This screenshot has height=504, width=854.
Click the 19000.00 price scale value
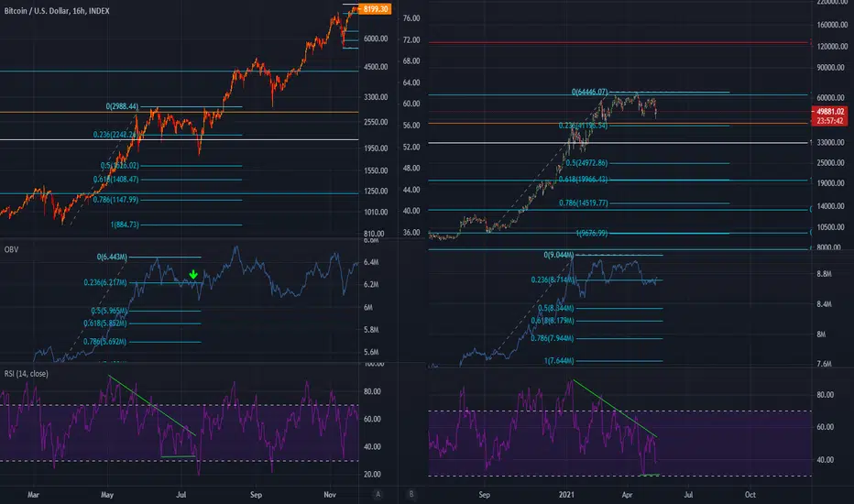[830, 183]
